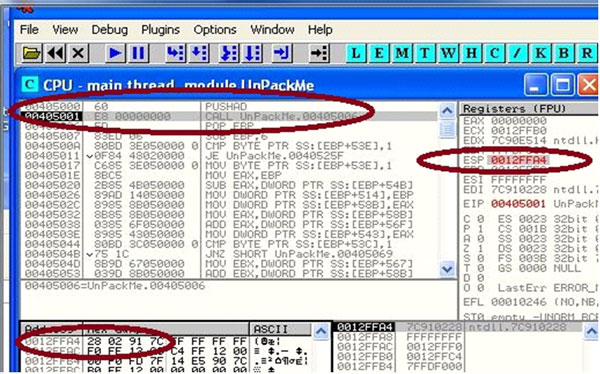The width and height of the screenshot is (600, 374).
Task: Click the Open file folder icon
Action: pyautogui.click(x=31, y=53)
